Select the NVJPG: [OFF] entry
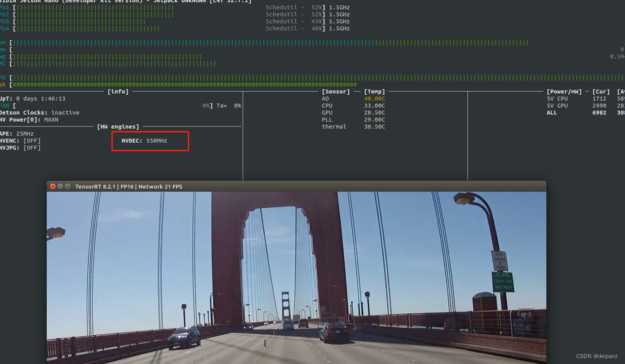 (x=21, y=148)
